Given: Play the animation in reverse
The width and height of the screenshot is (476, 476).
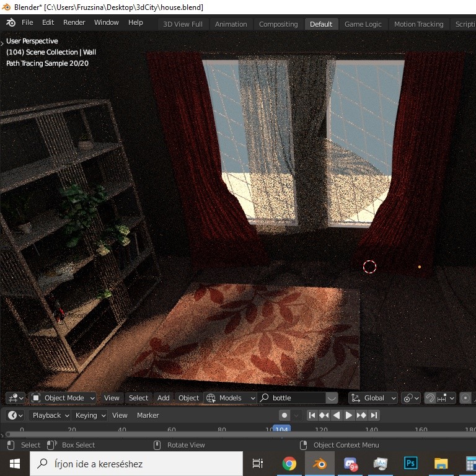Looking at the screenshot, I should 337,415.
